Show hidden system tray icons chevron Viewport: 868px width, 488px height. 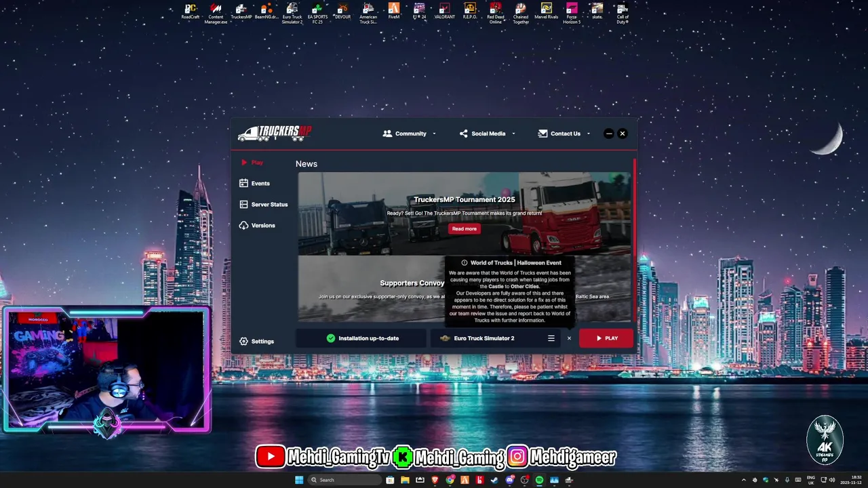click(744, 480)
